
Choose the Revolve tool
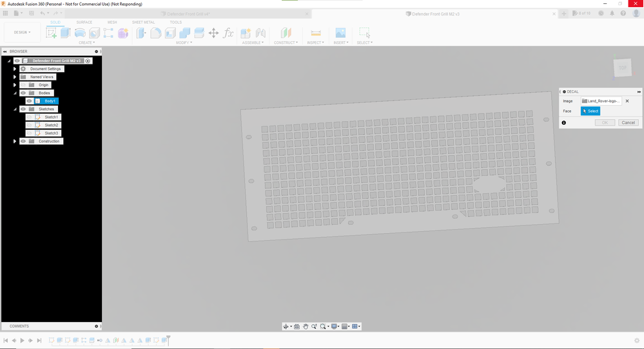pyautogui.click(x=80, y=33)
